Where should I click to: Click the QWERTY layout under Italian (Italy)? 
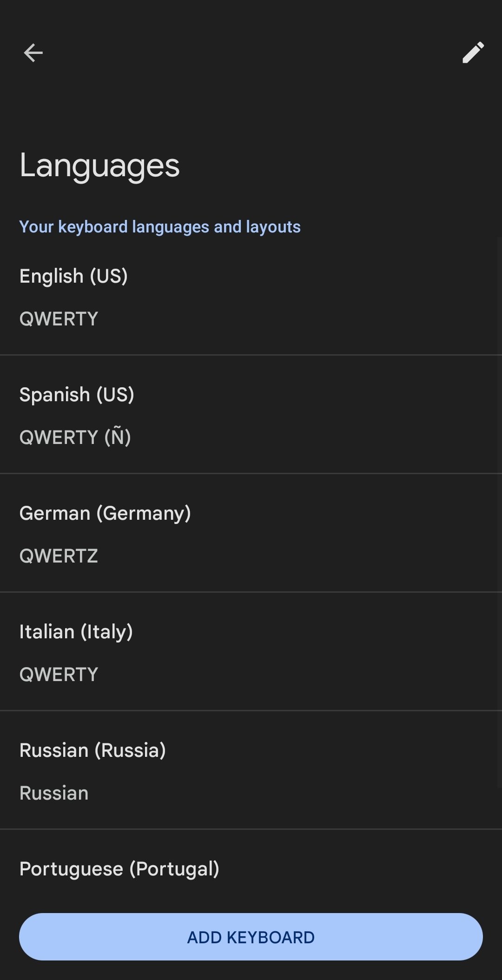pos(59,675)
